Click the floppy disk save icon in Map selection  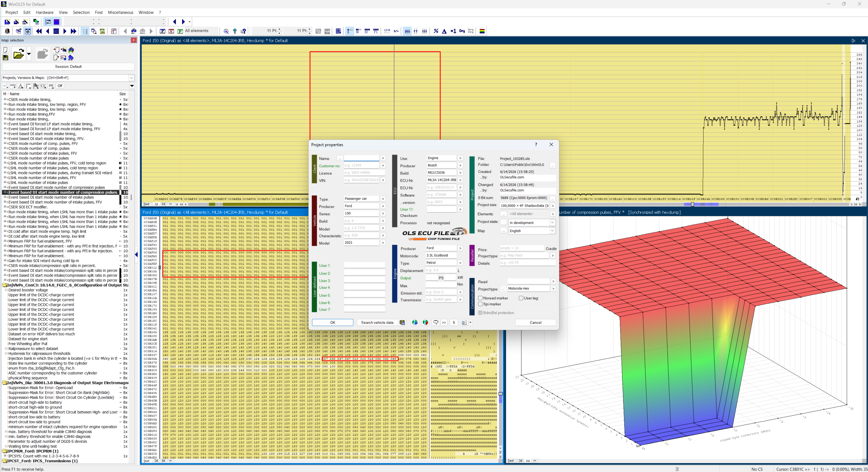coord(5,58)
